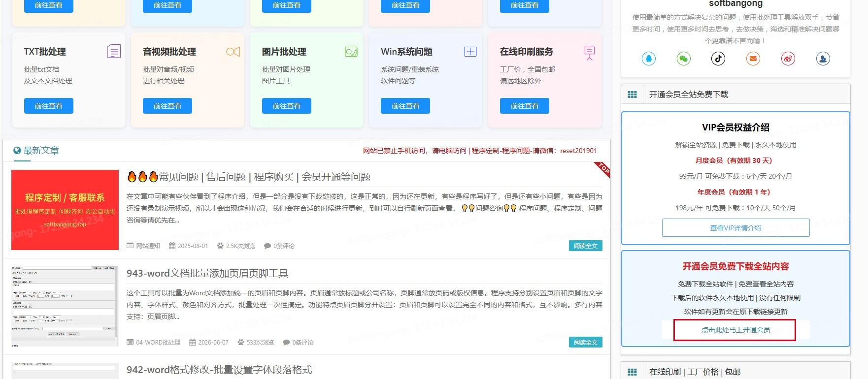The image size is (868, 379).
Task: Click the Win系统问题 plus icon
Action: (x=470, y=52)
